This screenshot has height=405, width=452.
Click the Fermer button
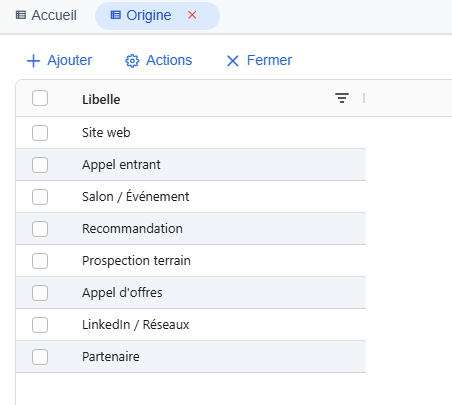point(259,60)
